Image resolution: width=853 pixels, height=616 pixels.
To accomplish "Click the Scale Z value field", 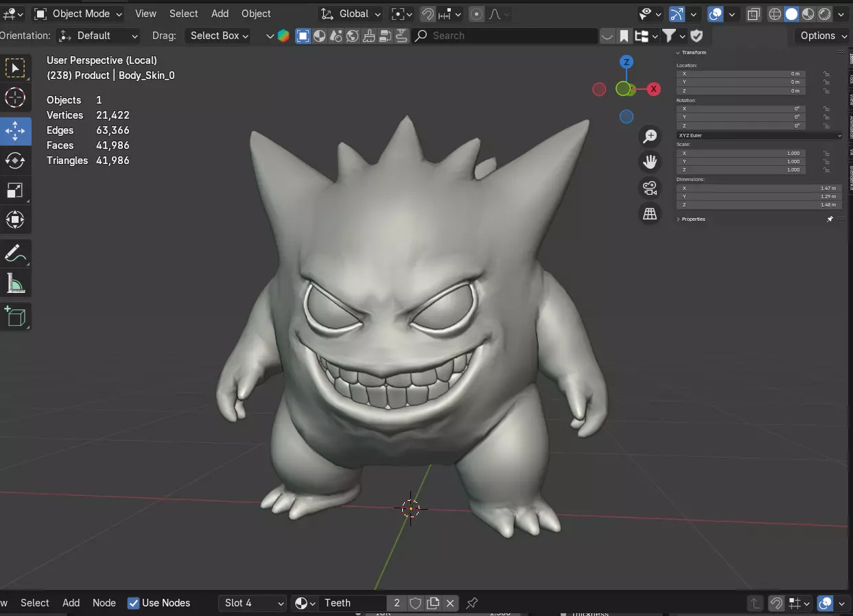I will point(741,170).
